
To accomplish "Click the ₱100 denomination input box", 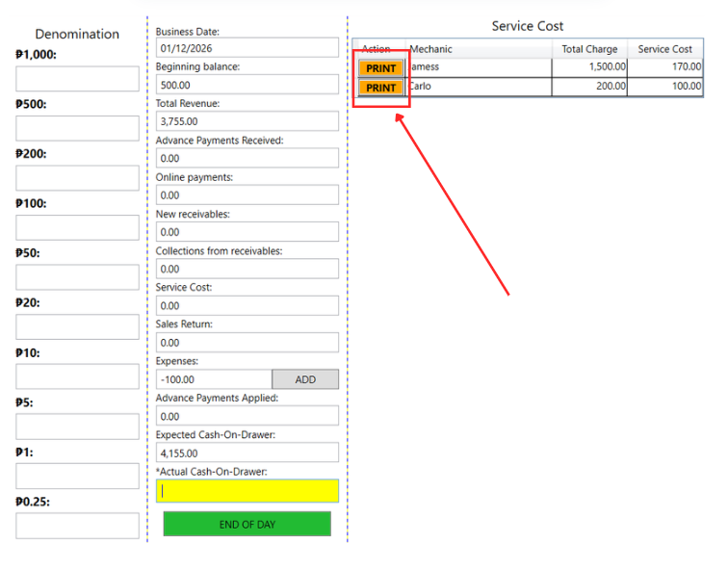I will [77, 227].
